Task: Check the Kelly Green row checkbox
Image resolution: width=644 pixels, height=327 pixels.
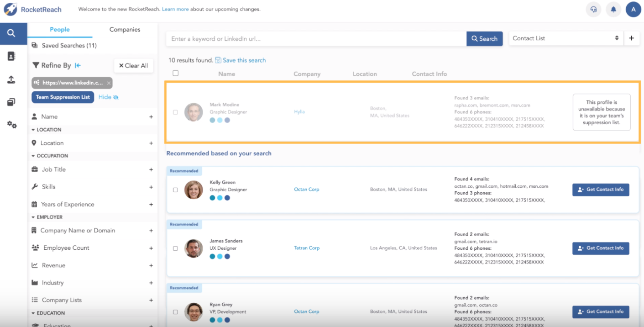Action: tap(175, 190)
